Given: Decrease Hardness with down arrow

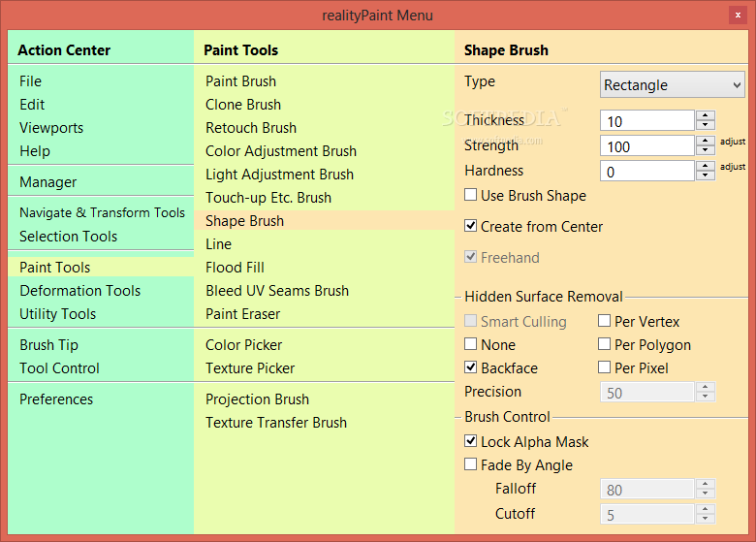Looking at the screenshot, I should [706, 175].
